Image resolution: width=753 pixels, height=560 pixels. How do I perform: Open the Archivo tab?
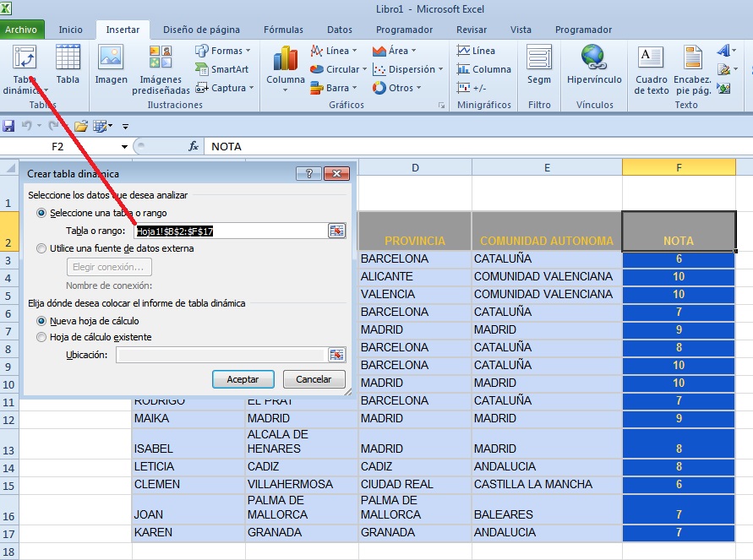22,30
